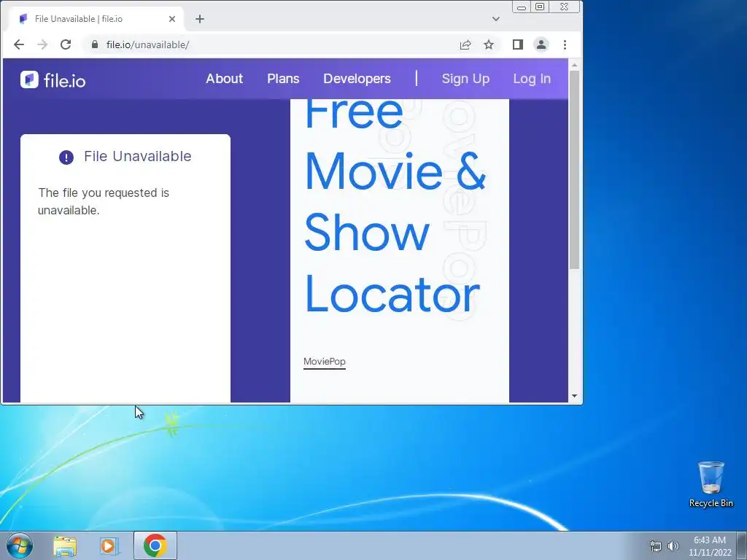Click the Log In link
The height and width of the screenshot is (560, 747).
[x=532, y=79]
